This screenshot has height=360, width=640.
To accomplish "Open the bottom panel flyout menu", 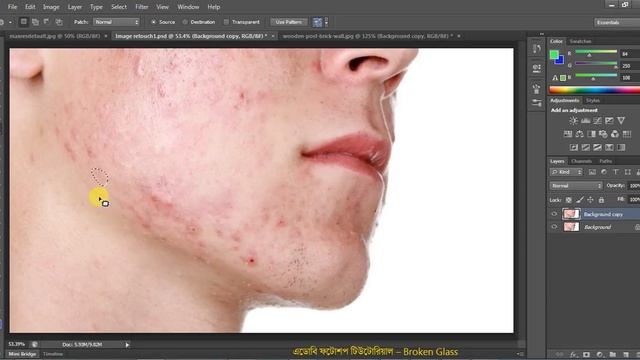I will coord(520,354).
